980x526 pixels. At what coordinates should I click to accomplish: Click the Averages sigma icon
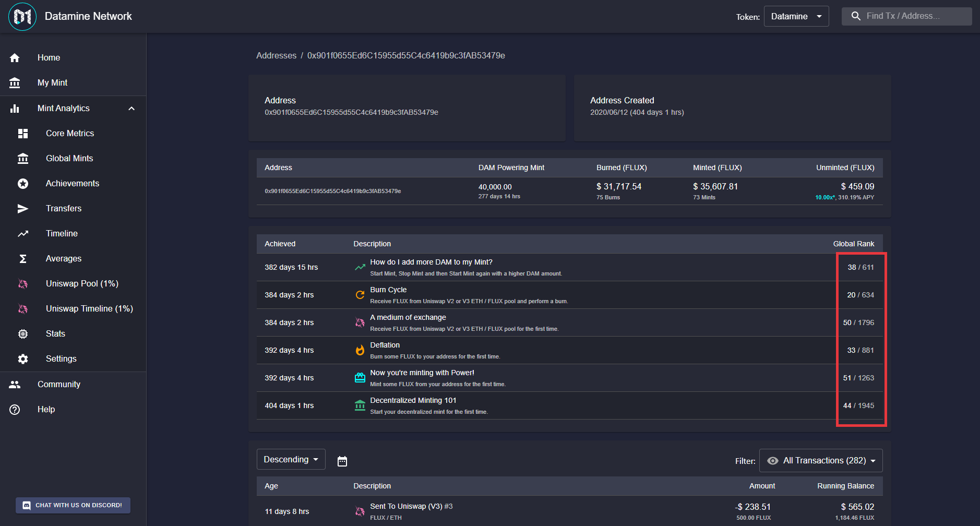pyautogui.click(x=23, y=259)
